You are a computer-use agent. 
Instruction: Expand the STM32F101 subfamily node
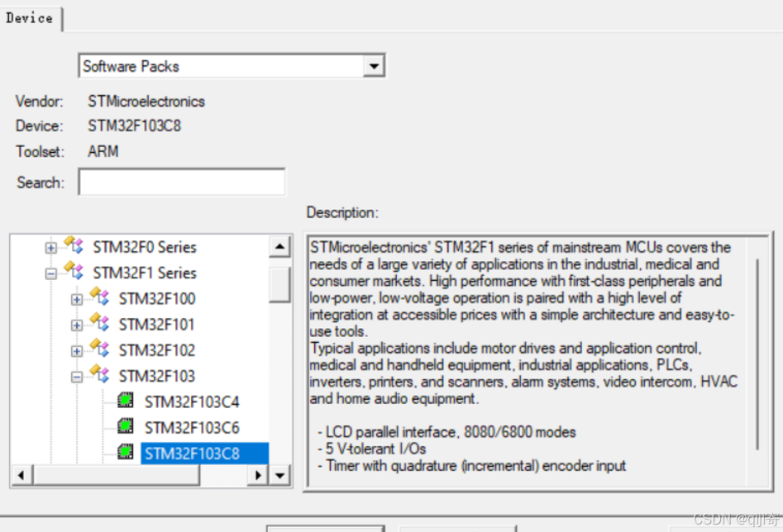[76, 325]
